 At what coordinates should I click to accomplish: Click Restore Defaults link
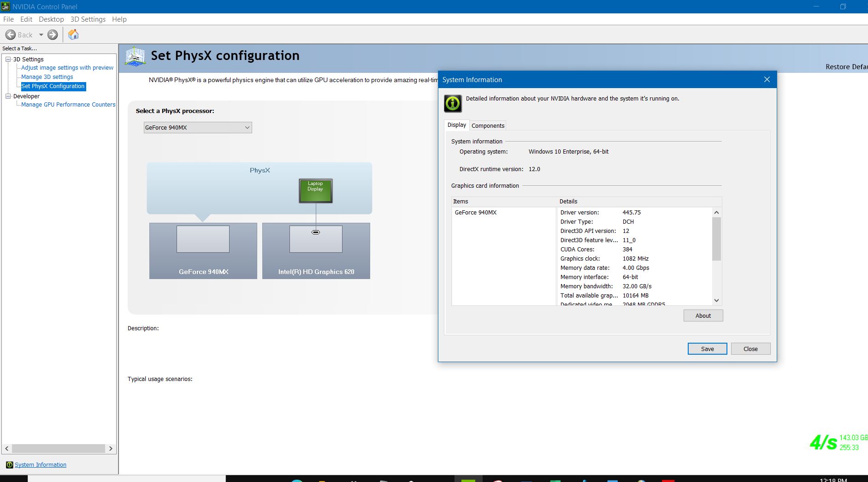point(846,67)
